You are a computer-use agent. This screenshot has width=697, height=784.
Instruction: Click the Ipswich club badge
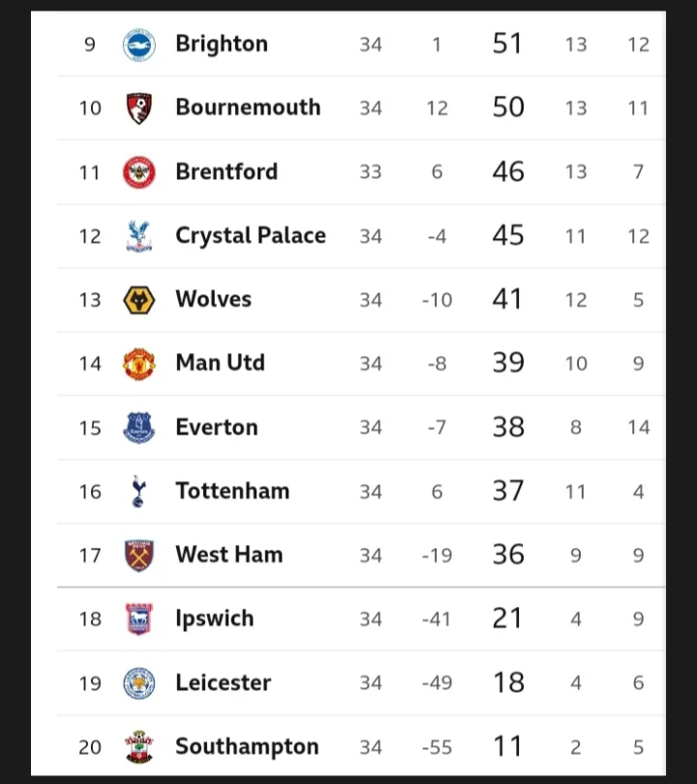pos(139,619)
